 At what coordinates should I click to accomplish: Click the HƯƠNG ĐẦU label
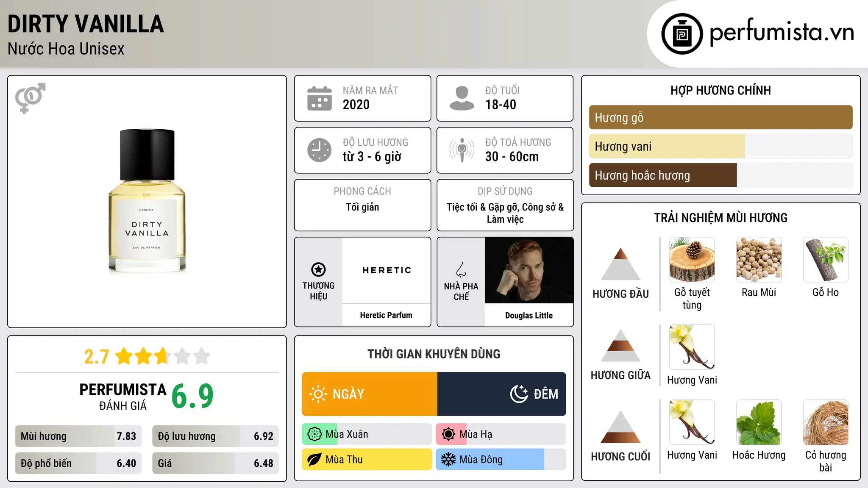[620, 294]
